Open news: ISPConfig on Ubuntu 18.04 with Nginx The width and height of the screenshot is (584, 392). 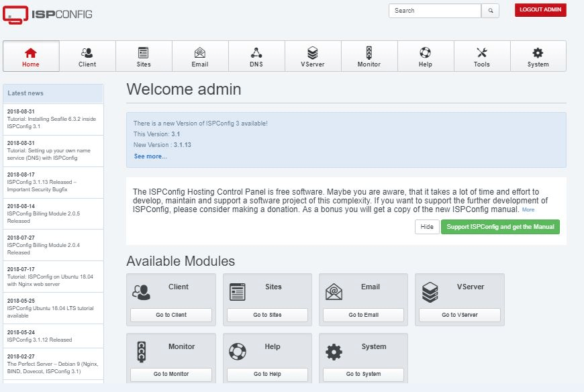(x=53, y=277)
